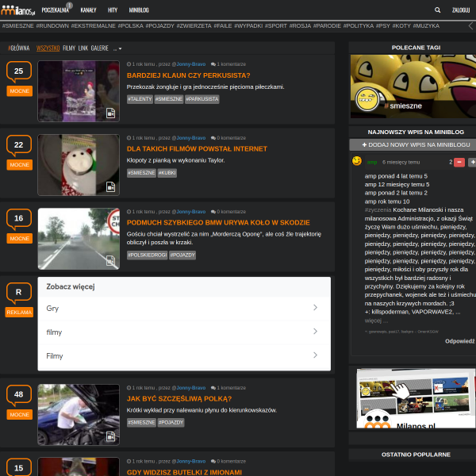Click vote bubble showing 48
476x476 pixels.
[19, 394]
